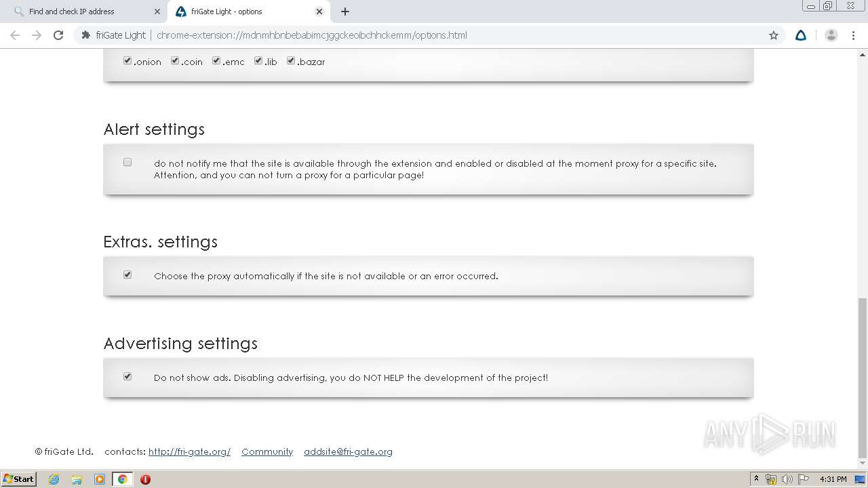Viewport: 868px width, 488px height.
Task: Go back to previous page
Action: click(15, 35)
